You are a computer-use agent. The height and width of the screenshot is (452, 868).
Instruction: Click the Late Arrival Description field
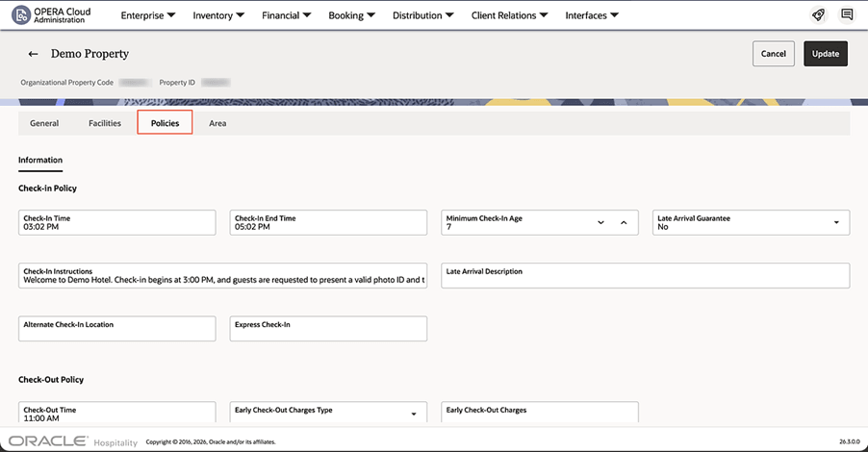pos(646,275)
